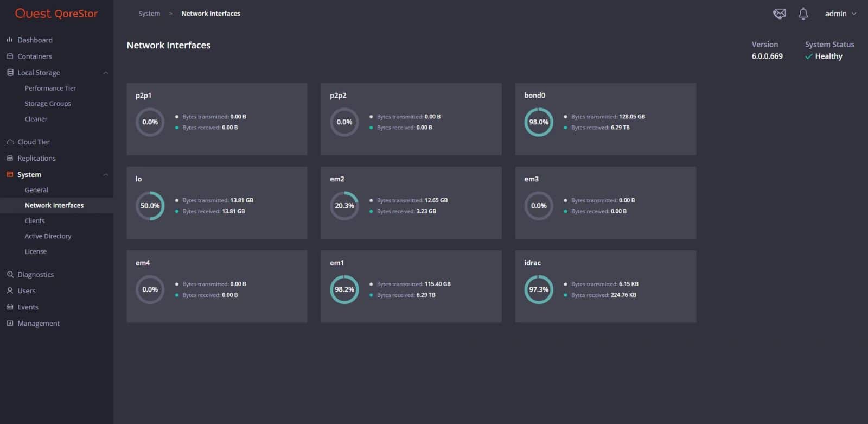Image resolution: width=868 pixels, height=424 pixels.
Task: Click Network Interfaces breadcrumb
Action: (x=210, y=14)
